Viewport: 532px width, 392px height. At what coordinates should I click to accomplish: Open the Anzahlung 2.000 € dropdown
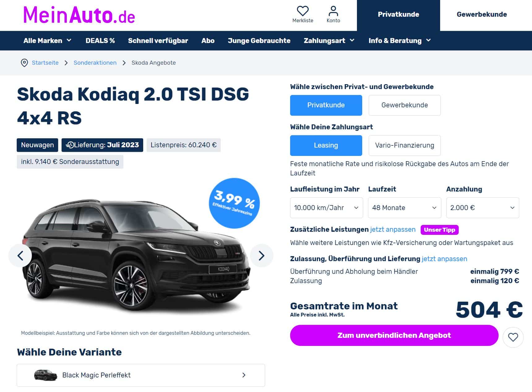(483, 208)
